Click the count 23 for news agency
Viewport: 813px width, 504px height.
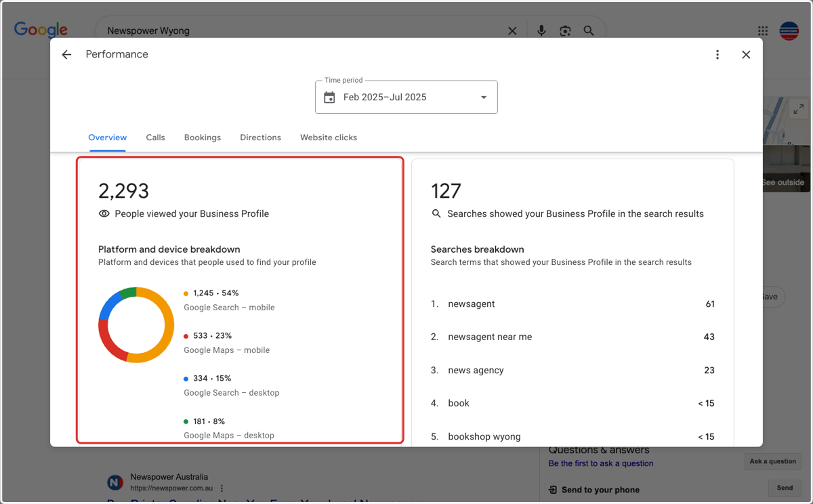709,371
